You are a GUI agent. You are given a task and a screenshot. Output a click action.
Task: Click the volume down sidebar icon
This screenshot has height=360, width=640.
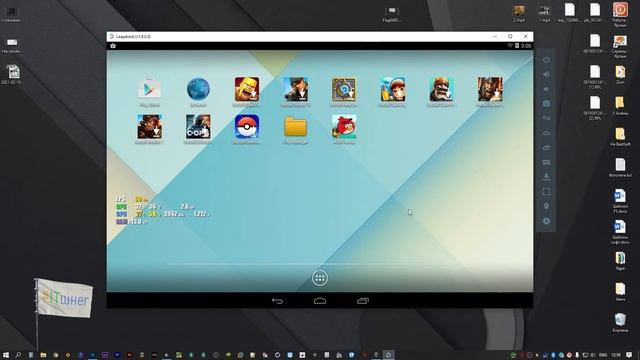tap(546, 89)
